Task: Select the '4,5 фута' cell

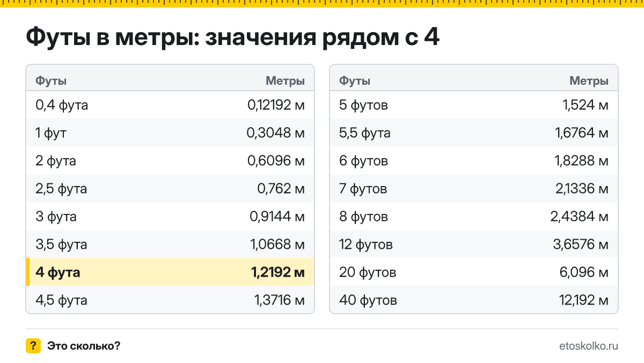Action: coord(61,300)
